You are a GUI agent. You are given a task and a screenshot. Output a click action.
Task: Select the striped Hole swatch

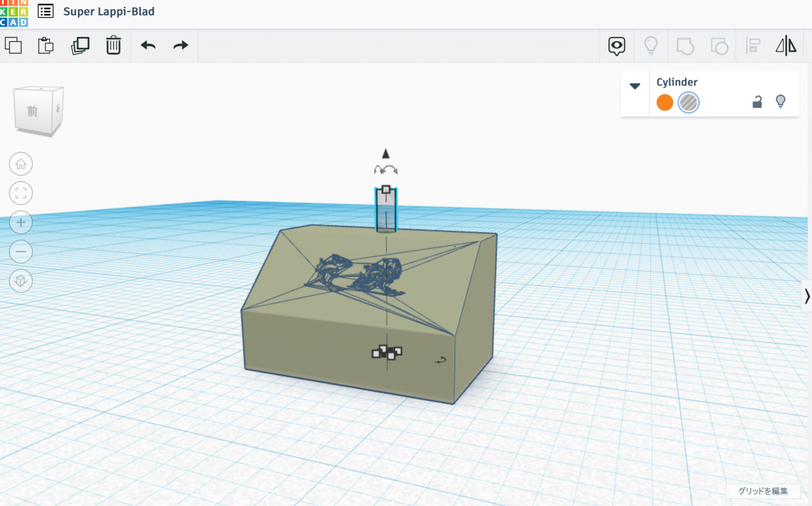(688, 102)
